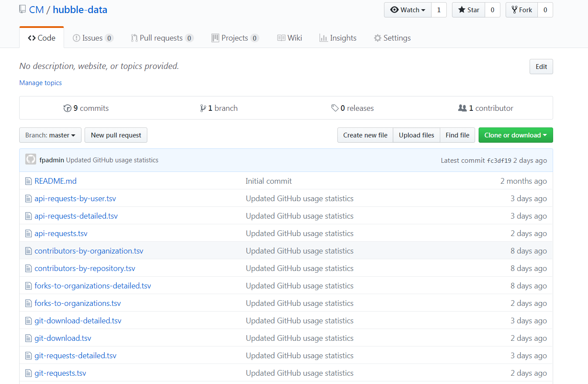Screen dimensions: 588x384
Task: Click the file icon next to README.md
Action: 27,181
